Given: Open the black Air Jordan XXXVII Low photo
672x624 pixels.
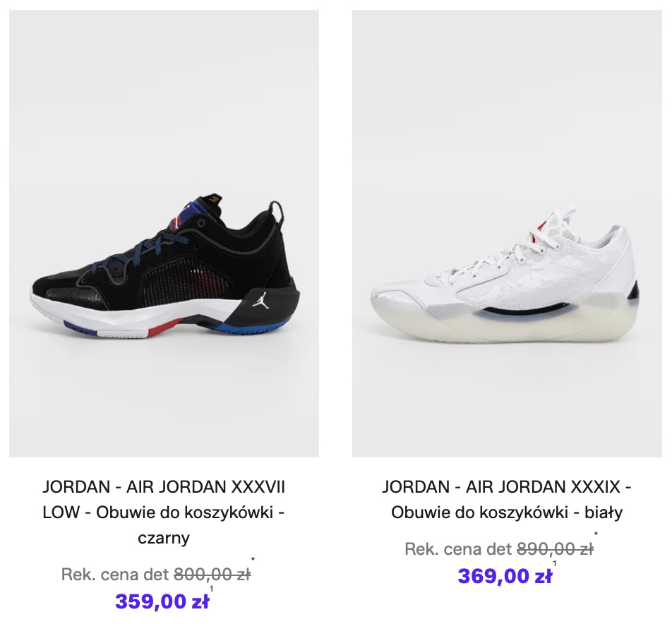Looking at the screenshot, I should (164, 234).
